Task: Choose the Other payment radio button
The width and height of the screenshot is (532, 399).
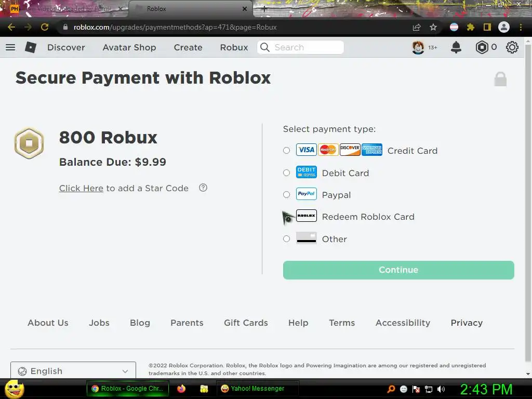Action: click(286, 239)
